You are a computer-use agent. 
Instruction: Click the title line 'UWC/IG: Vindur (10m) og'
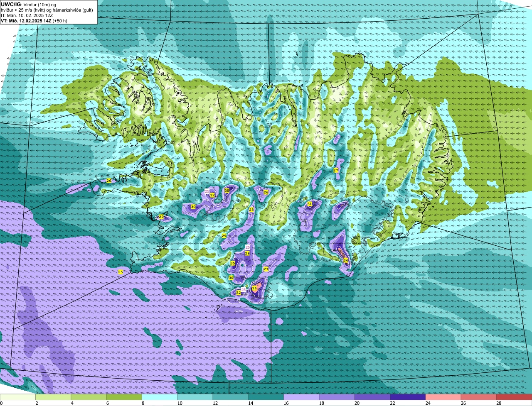(28, 4)
